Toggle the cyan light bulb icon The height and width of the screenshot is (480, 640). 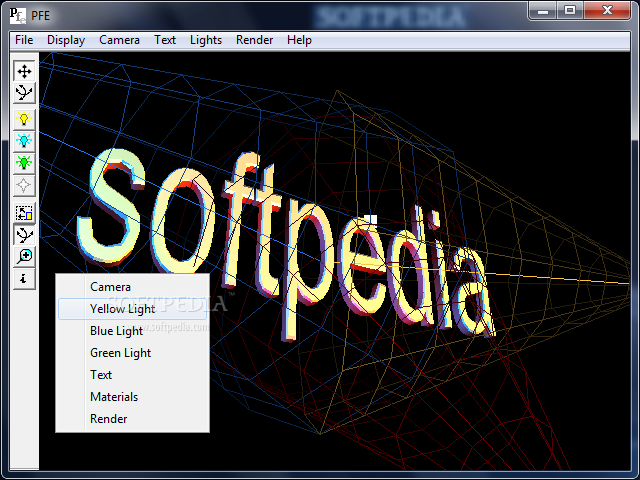[x=24, y=141]
